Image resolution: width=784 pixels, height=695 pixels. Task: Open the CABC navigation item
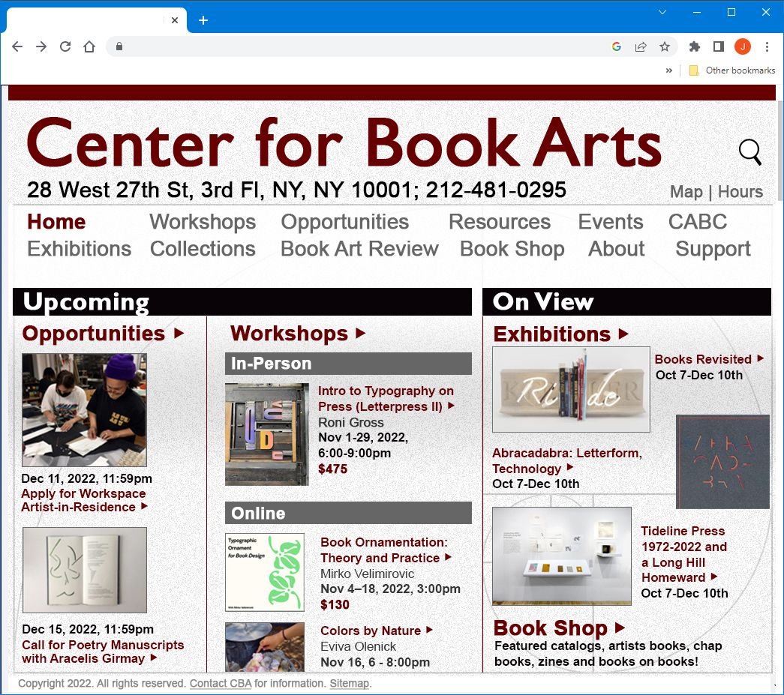[x=698, y=222]
